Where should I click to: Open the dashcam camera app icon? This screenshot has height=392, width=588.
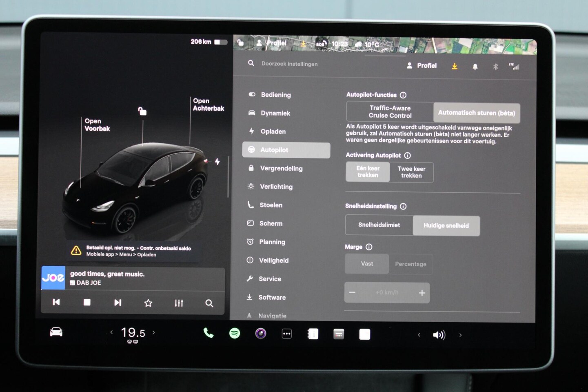[261, 334]
